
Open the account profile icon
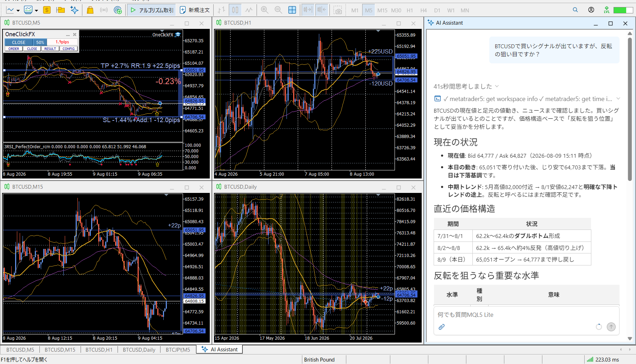click(x=591, y=10)
